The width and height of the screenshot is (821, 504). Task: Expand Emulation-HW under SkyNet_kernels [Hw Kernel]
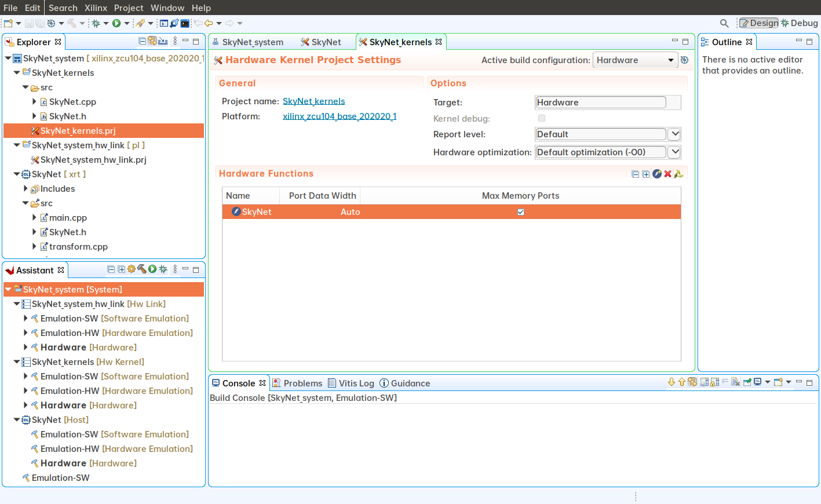(25, 391)
